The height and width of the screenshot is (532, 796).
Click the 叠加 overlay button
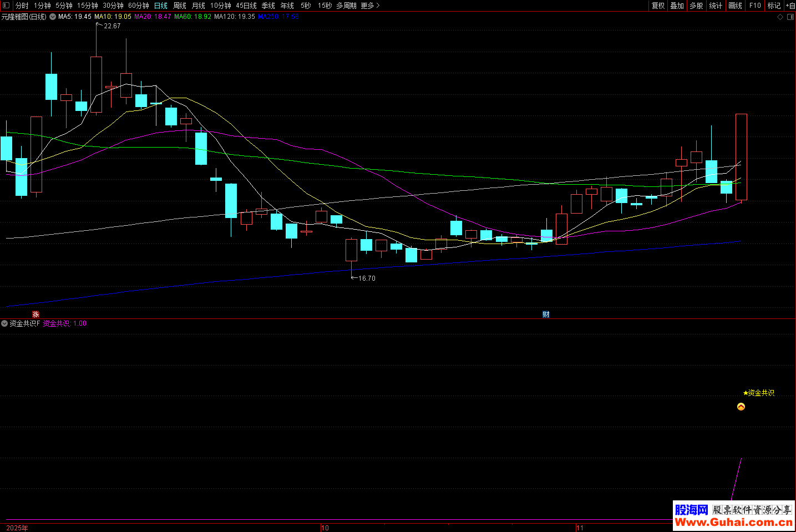(x=677, y=6)
